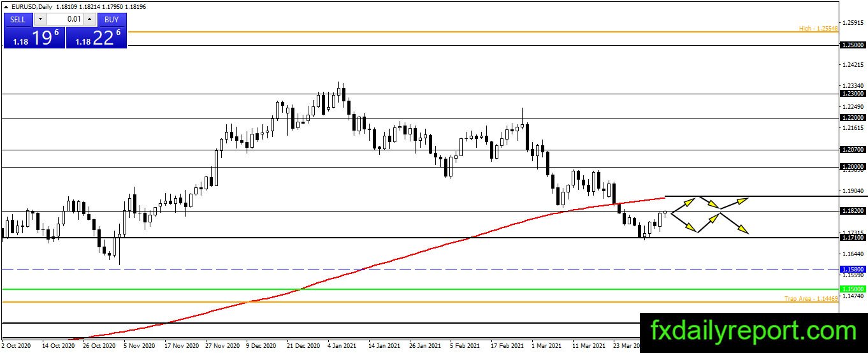Click the 1.20700 price level label
This screenshot has width=868, height=353.
[x=853, y=150]
